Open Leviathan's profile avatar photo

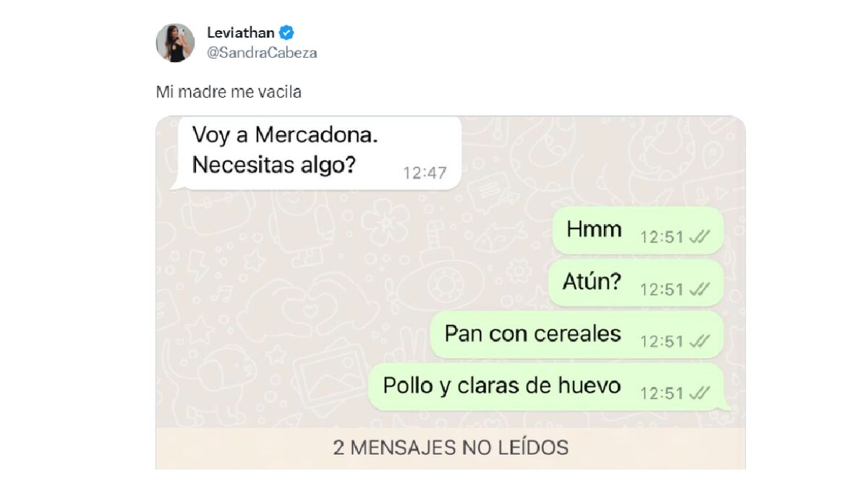point(175,42)
